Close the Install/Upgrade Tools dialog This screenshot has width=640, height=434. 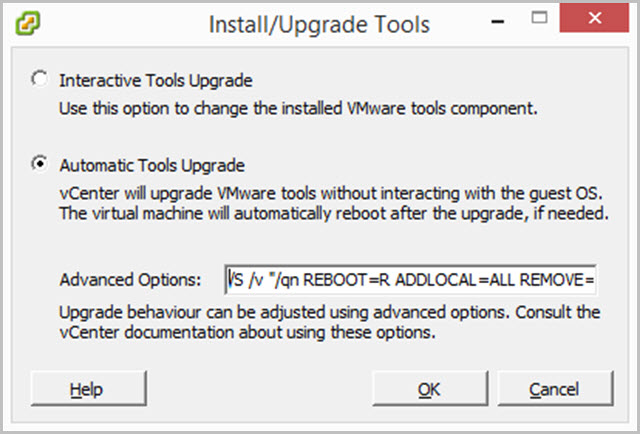coord(594,18)
